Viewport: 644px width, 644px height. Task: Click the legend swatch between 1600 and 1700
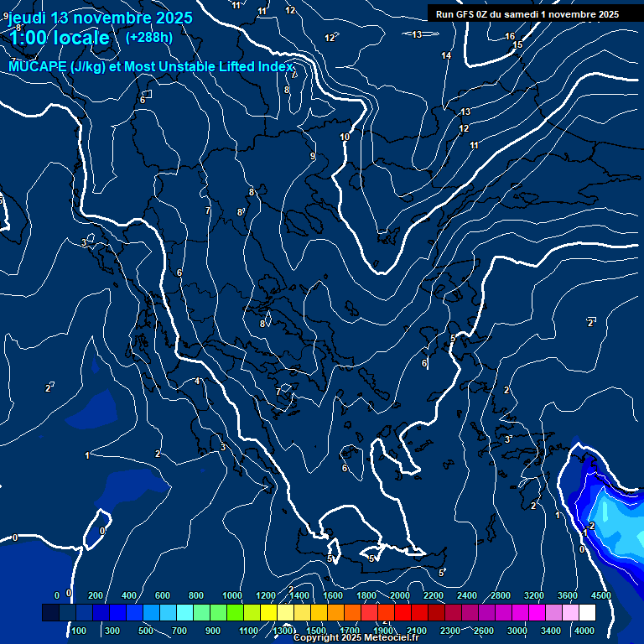(x=335, y=612)
